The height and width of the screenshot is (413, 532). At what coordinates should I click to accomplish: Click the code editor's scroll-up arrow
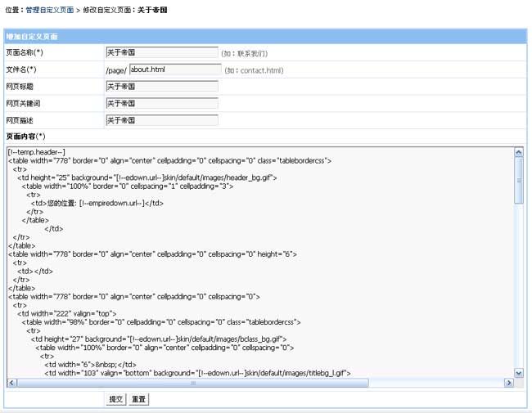(518, 152)
